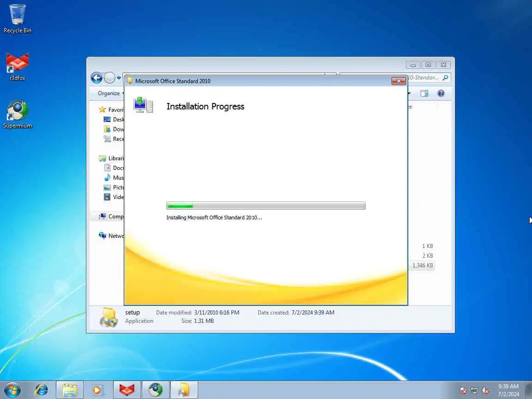
Task: Switch to r3dfox in the taskbar
Action: [127, 390]
